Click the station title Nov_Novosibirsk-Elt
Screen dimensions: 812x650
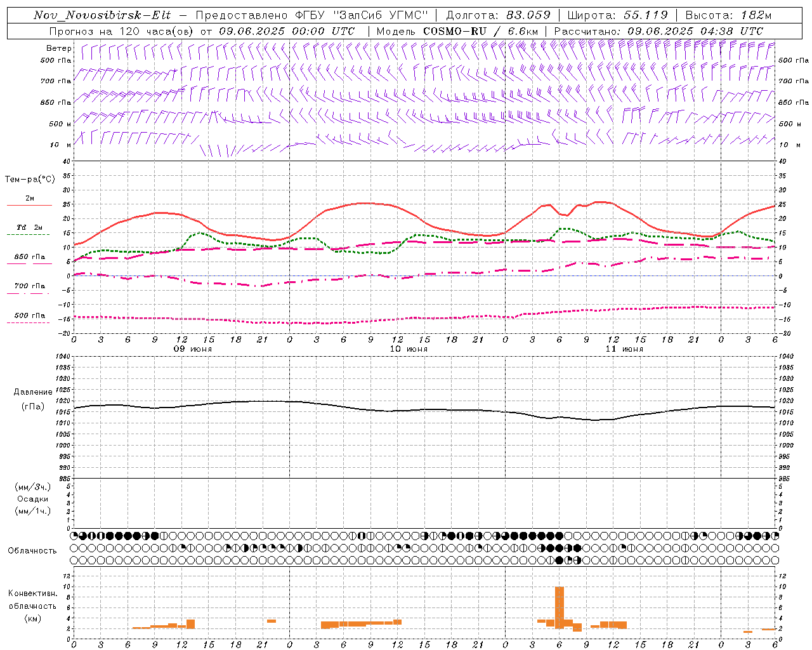click(102, 15)
